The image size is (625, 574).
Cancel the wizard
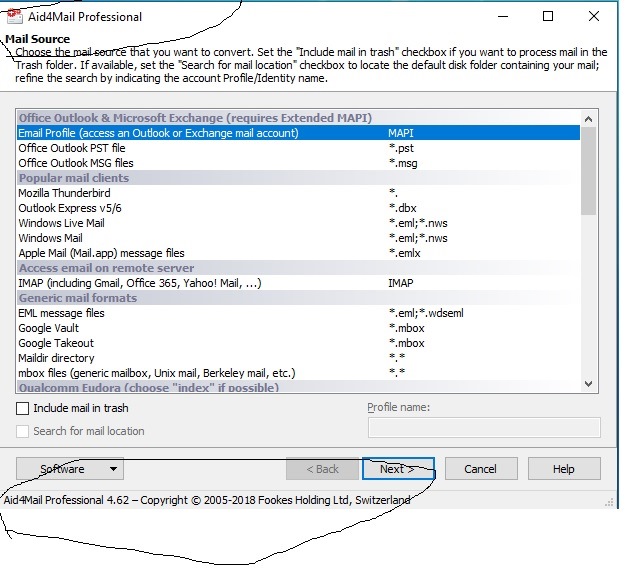[481, 469]
